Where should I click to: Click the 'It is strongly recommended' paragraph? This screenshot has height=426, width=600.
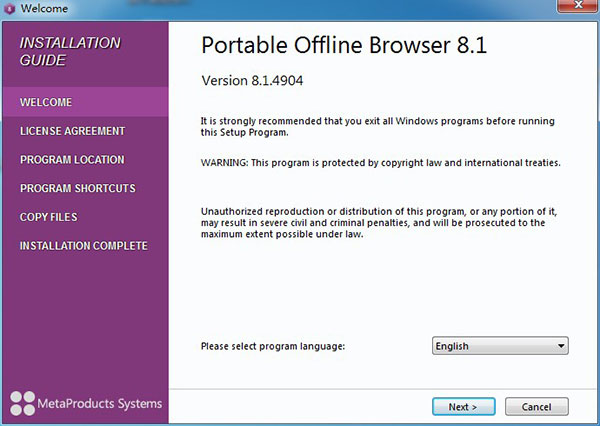point(378,127)
